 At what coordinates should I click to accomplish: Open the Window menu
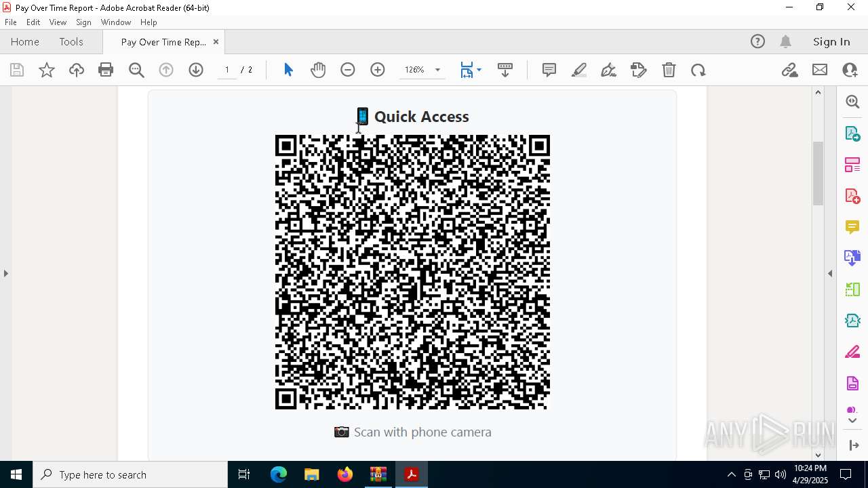(x=116, y=22)
